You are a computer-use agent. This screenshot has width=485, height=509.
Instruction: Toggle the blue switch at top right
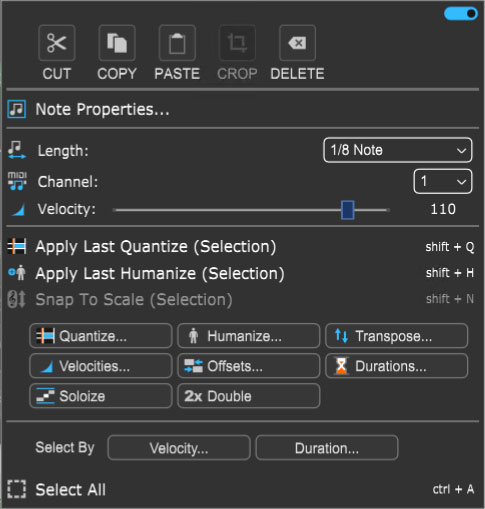(x=461, y=14)
